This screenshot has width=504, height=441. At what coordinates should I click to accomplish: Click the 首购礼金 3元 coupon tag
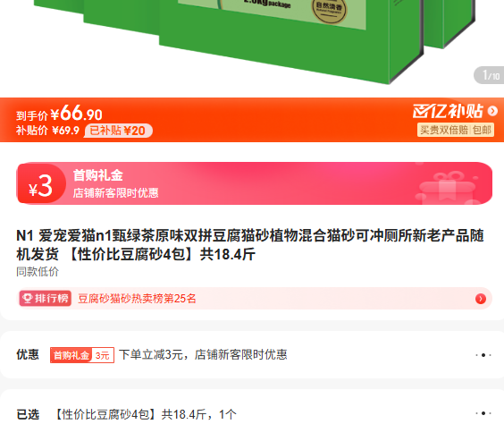click(82, 355)
